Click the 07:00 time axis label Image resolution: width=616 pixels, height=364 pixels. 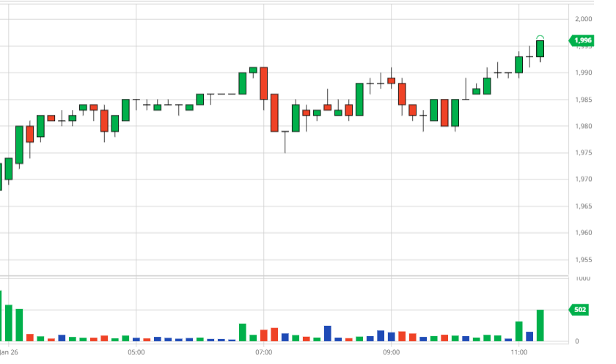coord(263,352)
